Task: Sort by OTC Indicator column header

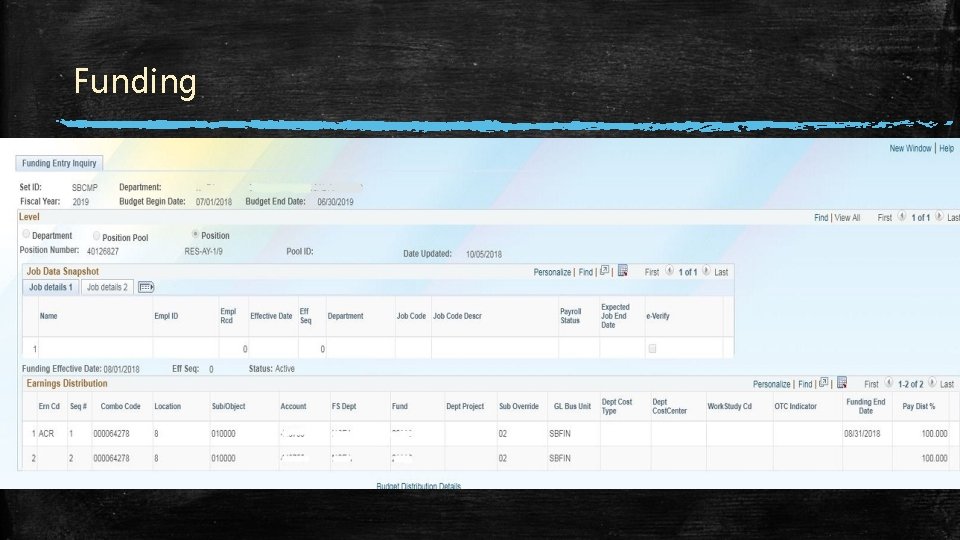Action: [795, 407]
